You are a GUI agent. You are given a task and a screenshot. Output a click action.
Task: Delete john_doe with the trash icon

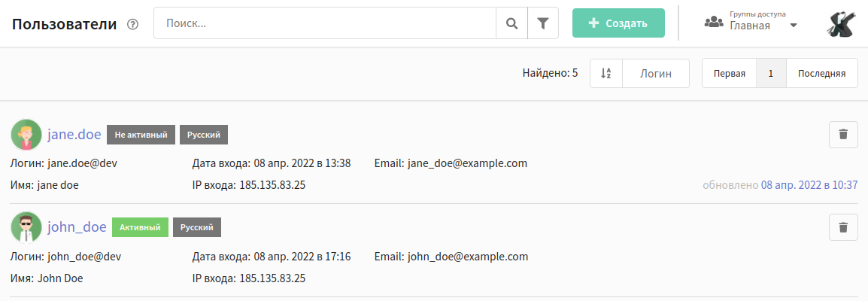point(843,227)
